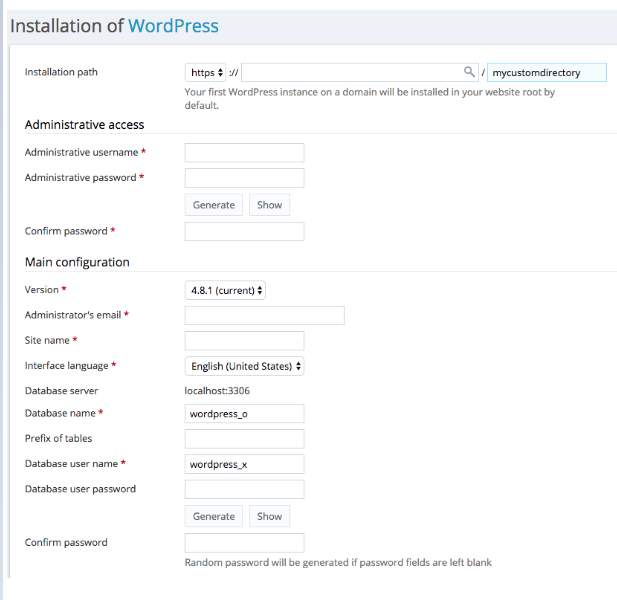Click the localhost:3306 database server text

(x=217, y=391)
